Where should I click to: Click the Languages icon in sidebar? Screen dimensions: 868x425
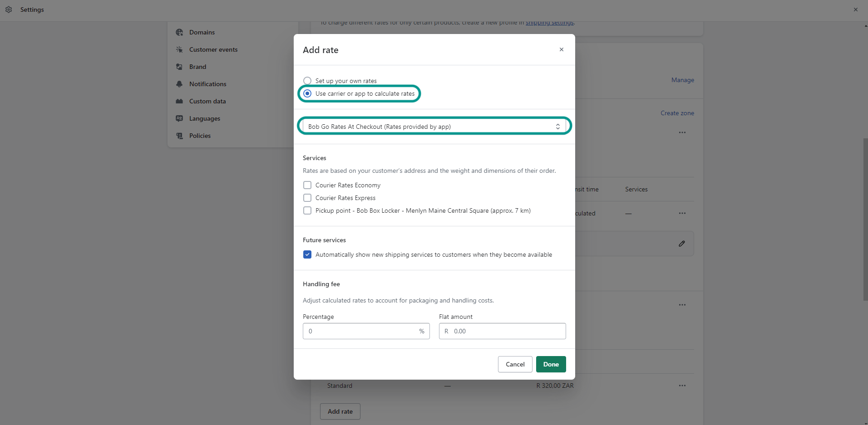point(179,118)
